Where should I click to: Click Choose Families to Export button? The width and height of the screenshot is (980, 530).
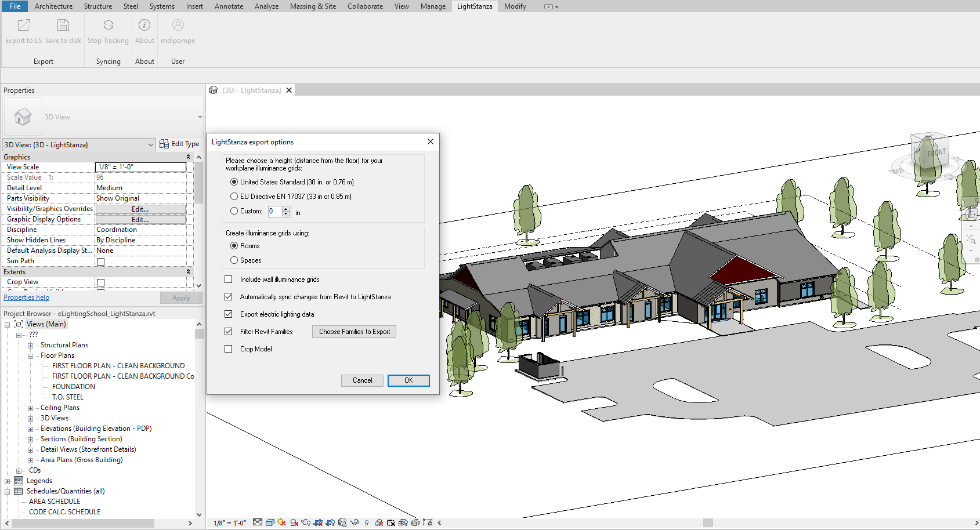coord(354,332)
